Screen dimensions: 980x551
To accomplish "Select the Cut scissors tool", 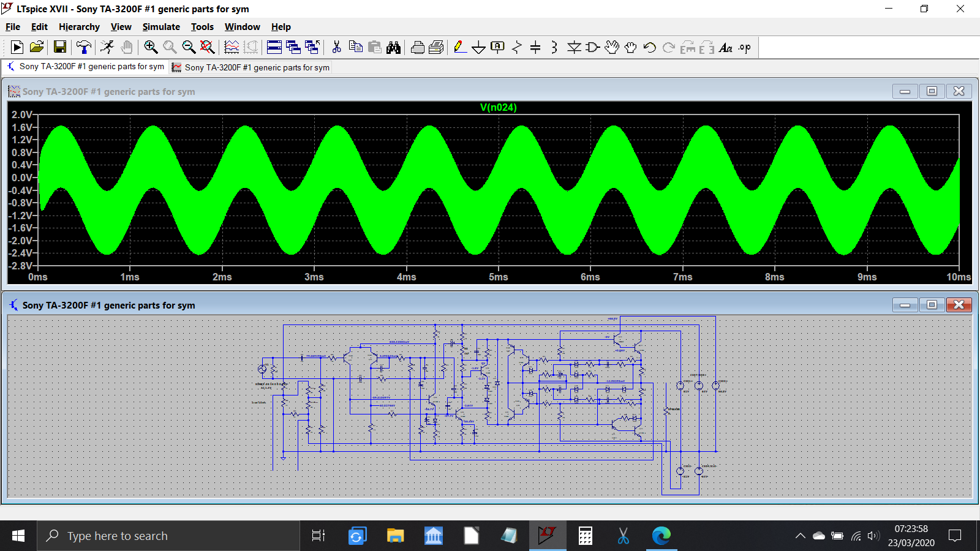I will [x=336, y=47].
